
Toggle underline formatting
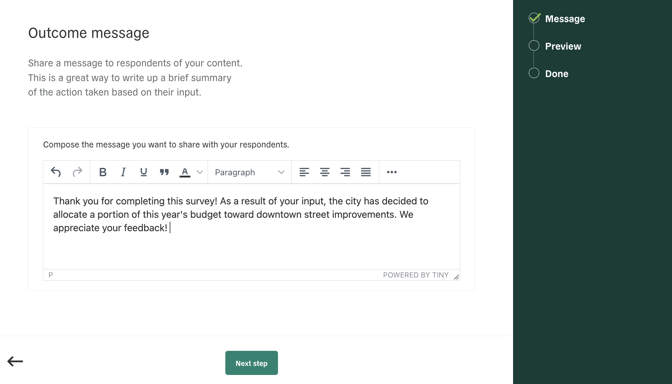144,172
